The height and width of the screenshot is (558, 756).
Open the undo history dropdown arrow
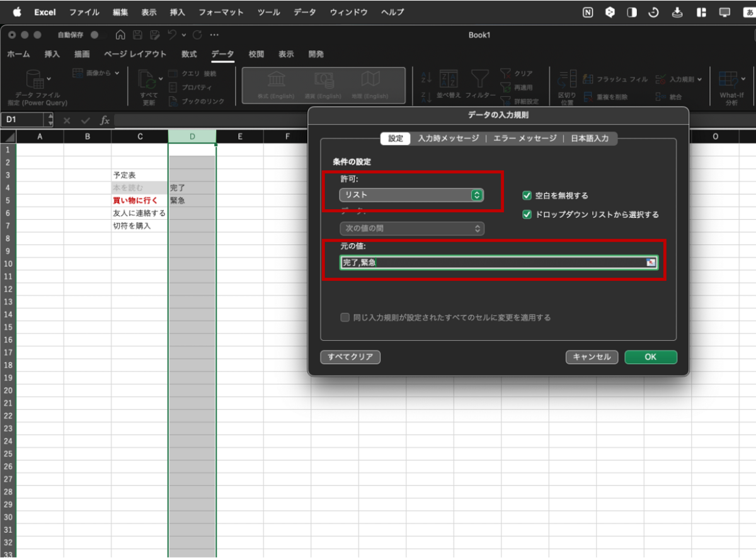[x=184, y=35]
